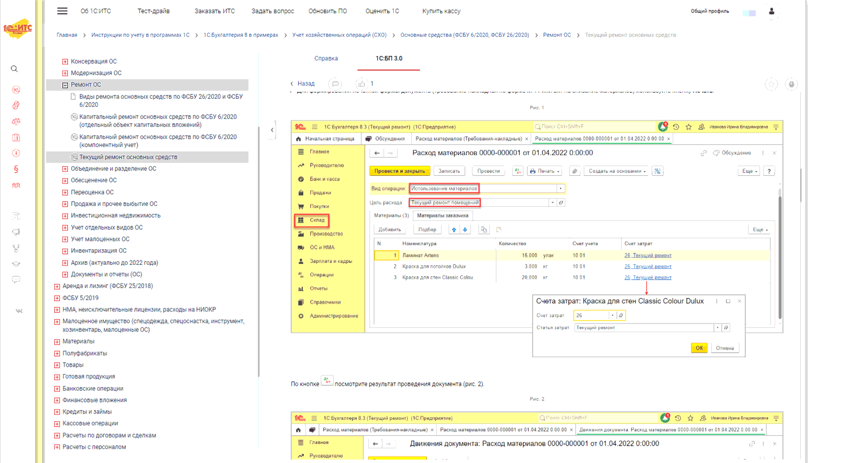Open Обновить ПО in top menu

coord(328,11)
